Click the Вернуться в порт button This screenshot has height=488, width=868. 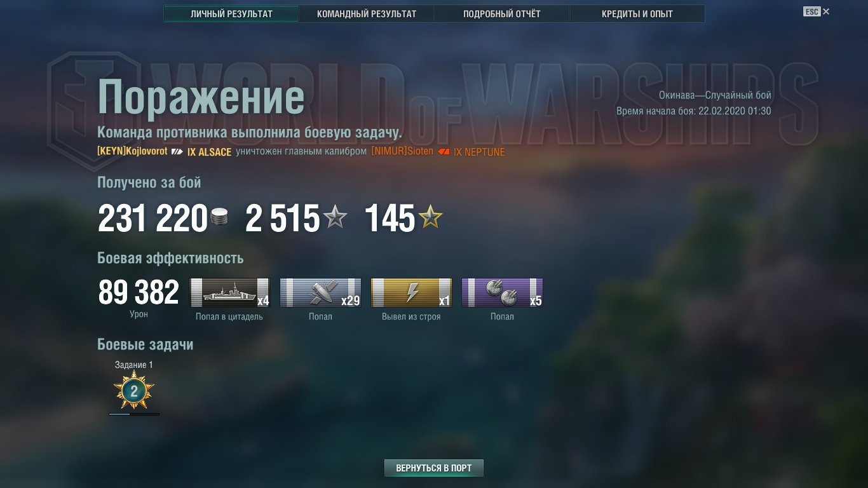[x=434, y=468]
